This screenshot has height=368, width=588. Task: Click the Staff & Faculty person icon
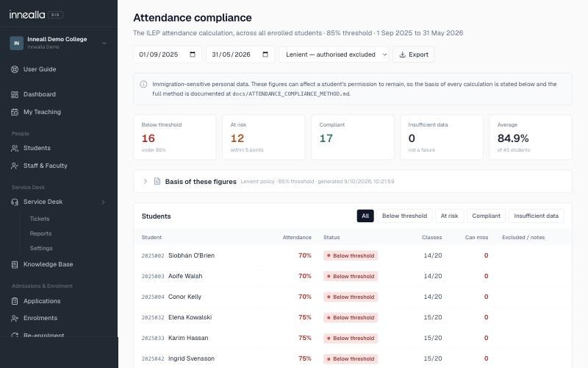pyautogui.click(x=15, y=166)
